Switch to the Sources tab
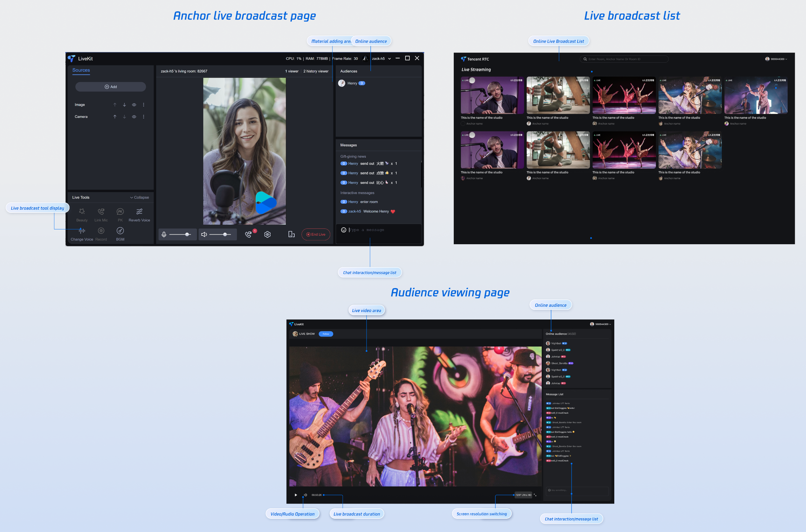806x532 pixels. (81, 70)
